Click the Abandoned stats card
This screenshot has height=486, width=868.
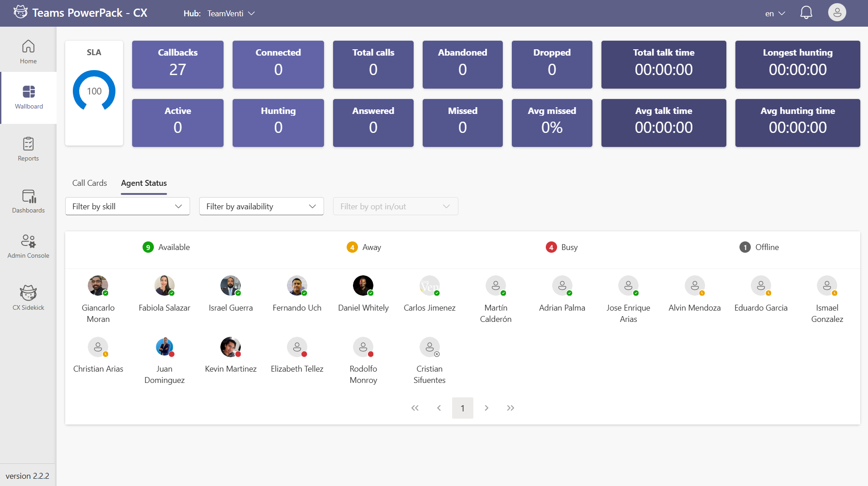[x=463, y=65]
